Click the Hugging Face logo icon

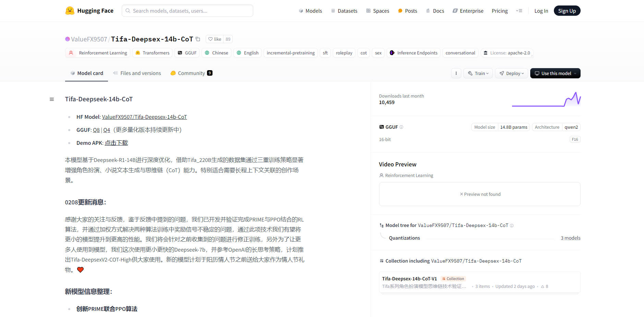[x=70, y=11]
